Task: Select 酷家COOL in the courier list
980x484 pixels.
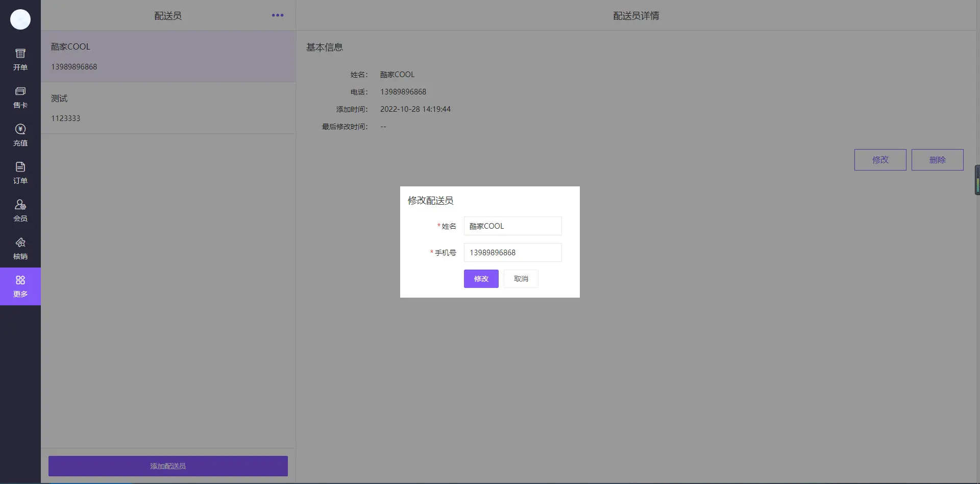Action: (168, 56)
